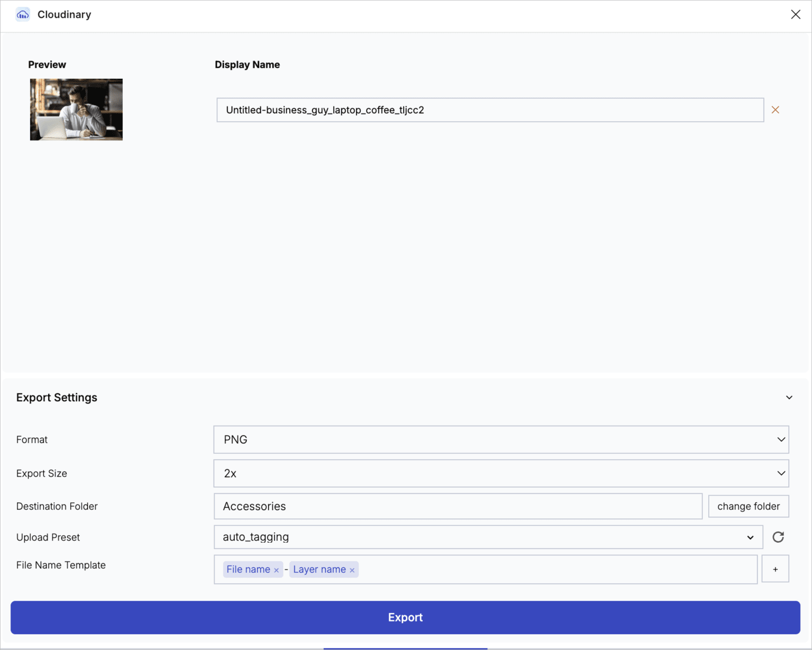This screenshot has height=650, width=812.
Task: Click the Destination Folder field Accessories
Action: tap(458, 506)
